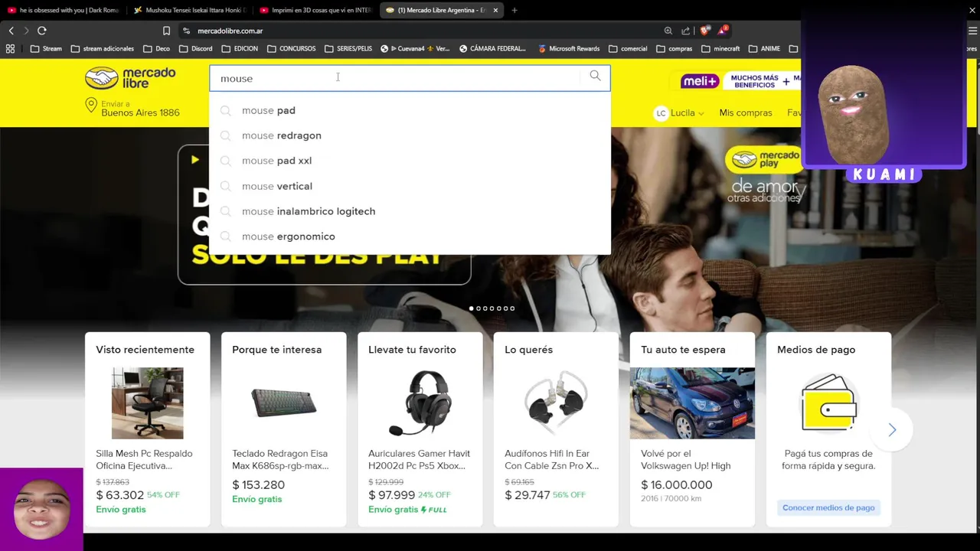980x551 pixels.
Task: Open the browser hamburger menu
Action: tap(973, 31)
